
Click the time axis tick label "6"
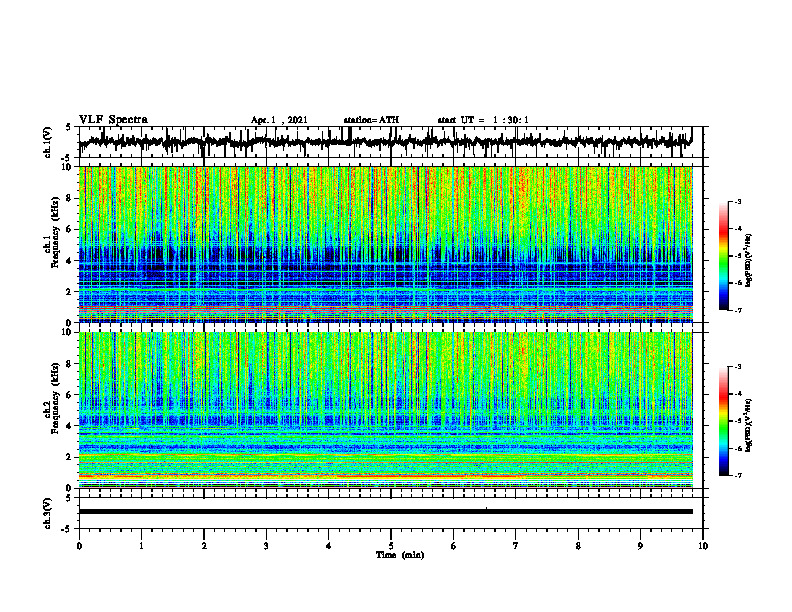coord(454,546)
